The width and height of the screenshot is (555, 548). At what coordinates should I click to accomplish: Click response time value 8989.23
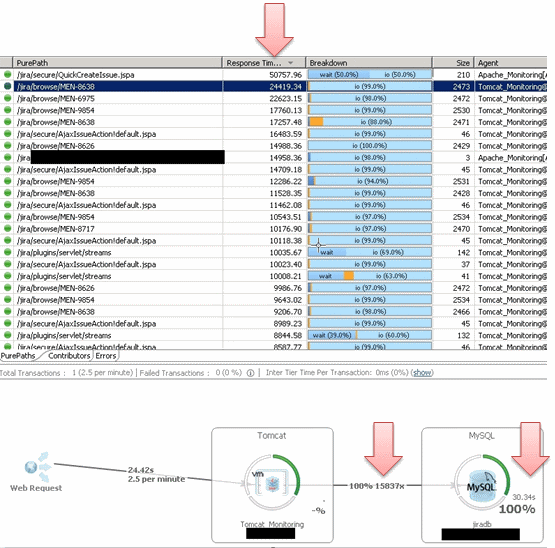pos(287,324)
